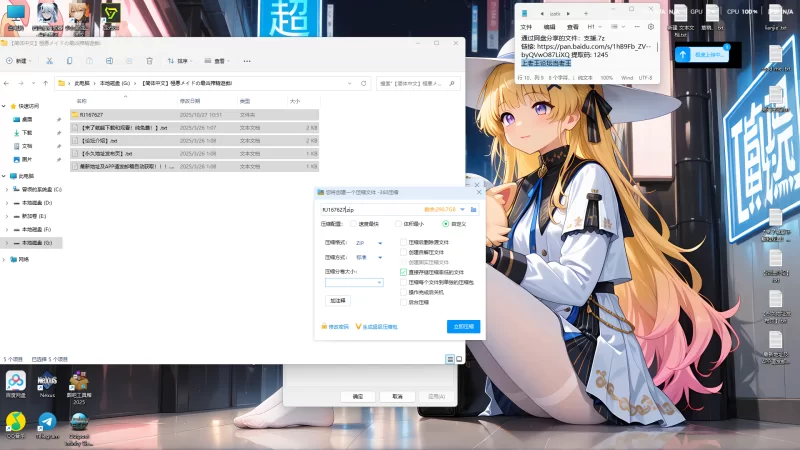The height and width of the screenshot is (450, 800).
Task: Open the 压缩方式 标准 dropdown
Action: [x=380, y=257]
